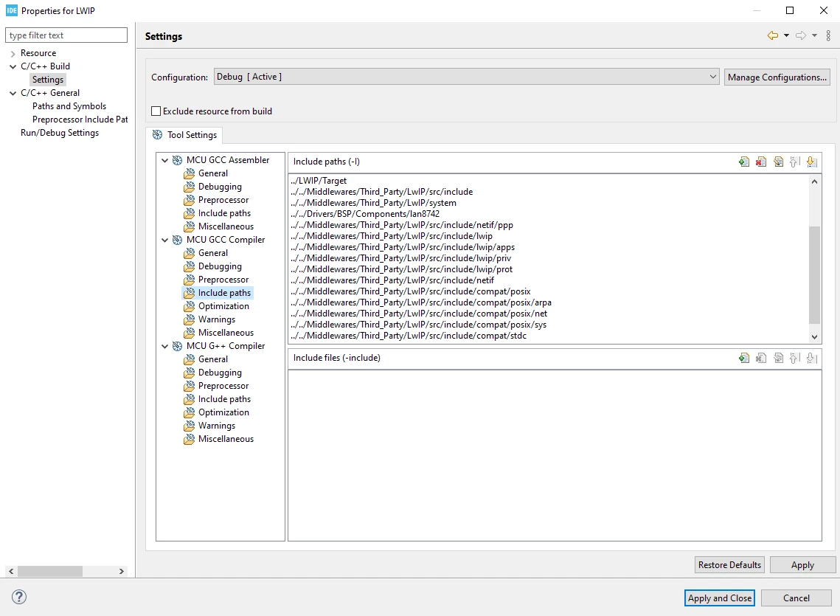Screen dimensions: 840x616
Task: Open the Configuration dropdown
Action: pos(466,77)
